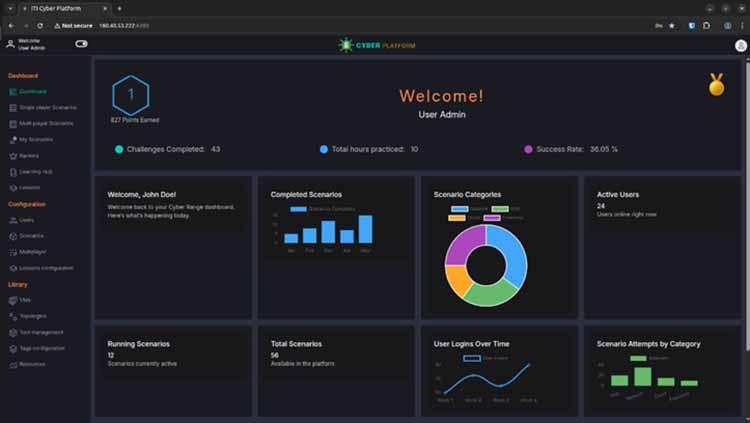Click the Challenges Completed: 43 stat
Image resolution: width=750 pixels, height=423 pixels.
(167, 149)
